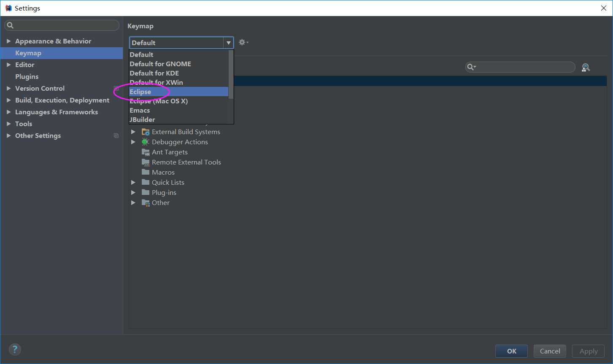Click the Debugger Actions label
The image size is (613, 364).
click(x=180, y=142)
